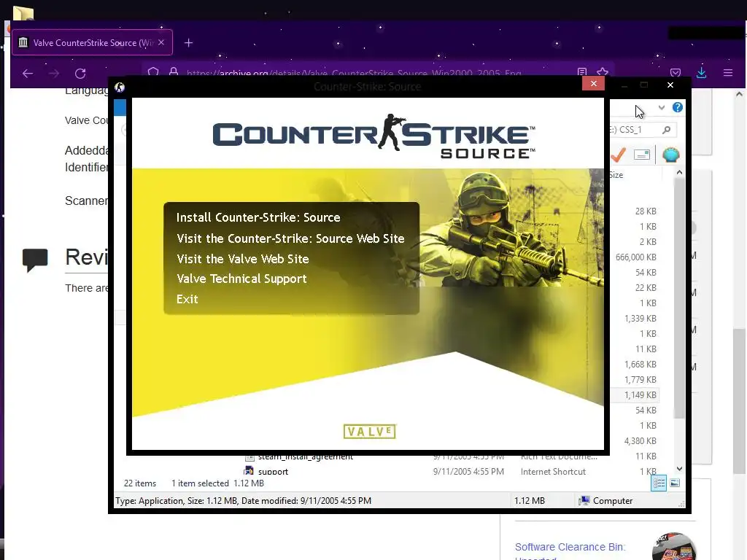Click the Valve CounterStrike Source browser tab
Viewport: 747px width, 560px height.
(92, 43)
